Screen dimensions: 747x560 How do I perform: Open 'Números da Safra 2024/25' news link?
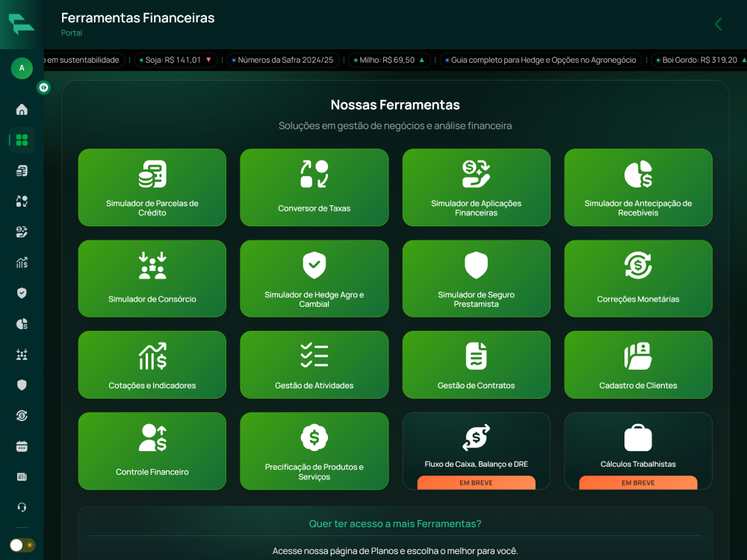tap(284, 60)
